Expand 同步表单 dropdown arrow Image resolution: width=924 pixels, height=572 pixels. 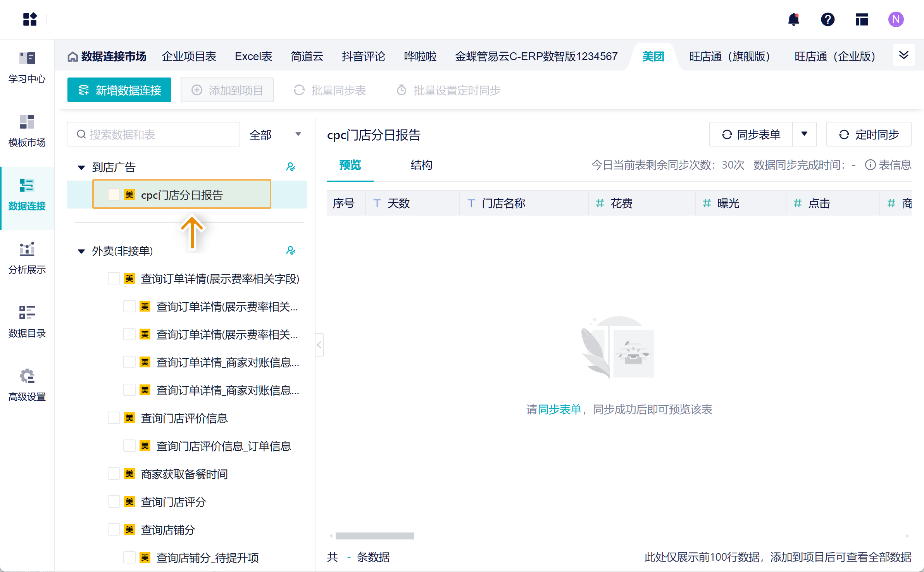pos(804,134)
